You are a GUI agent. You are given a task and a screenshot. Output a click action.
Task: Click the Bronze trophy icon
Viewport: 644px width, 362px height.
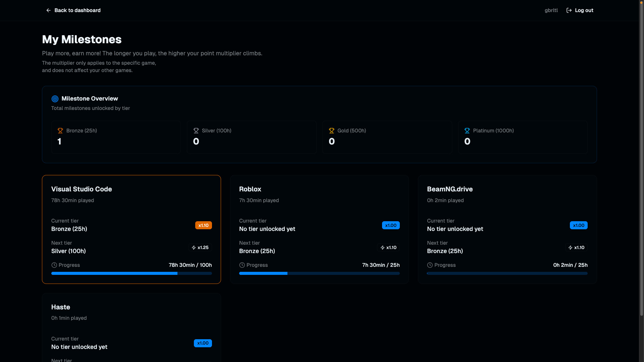tap(60, 131)
